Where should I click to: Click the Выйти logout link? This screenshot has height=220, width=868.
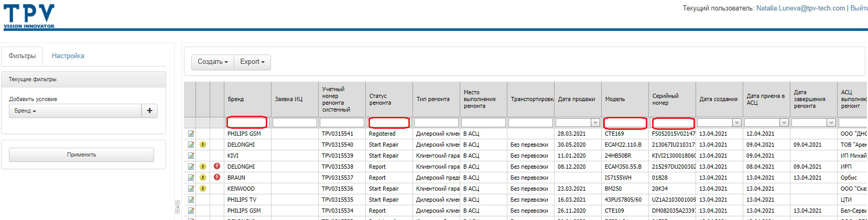[x=859, y=8]
